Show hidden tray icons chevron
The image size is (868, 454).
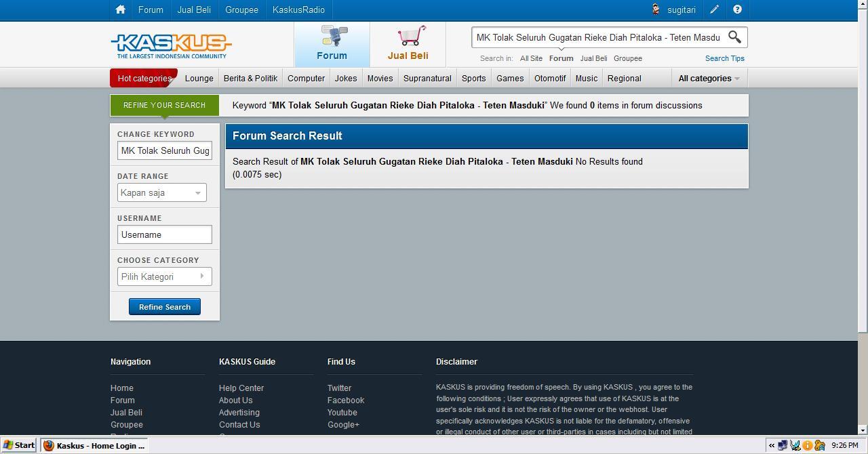tap(771, 445)
